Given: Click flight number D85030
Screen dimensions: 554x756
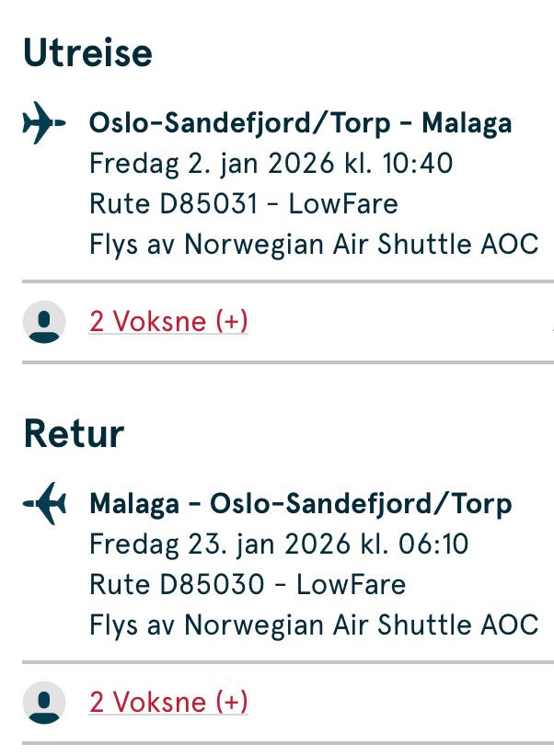Looking at the screenshot, I should [x=211, y=584].
